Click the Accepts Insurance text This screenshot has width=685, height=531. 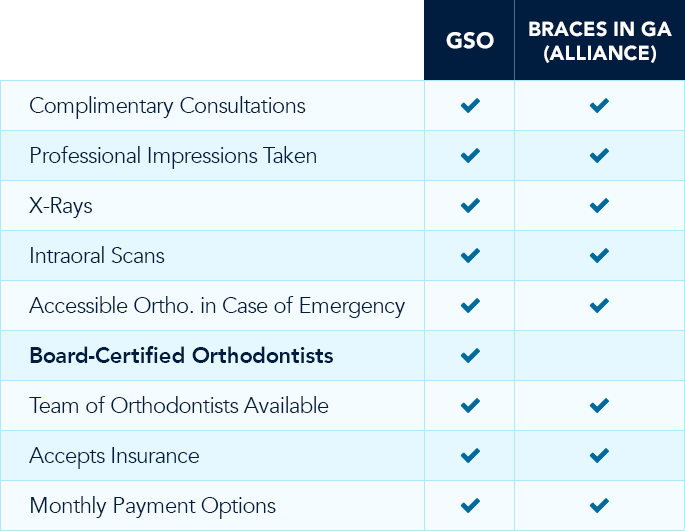tap(114, 456)
